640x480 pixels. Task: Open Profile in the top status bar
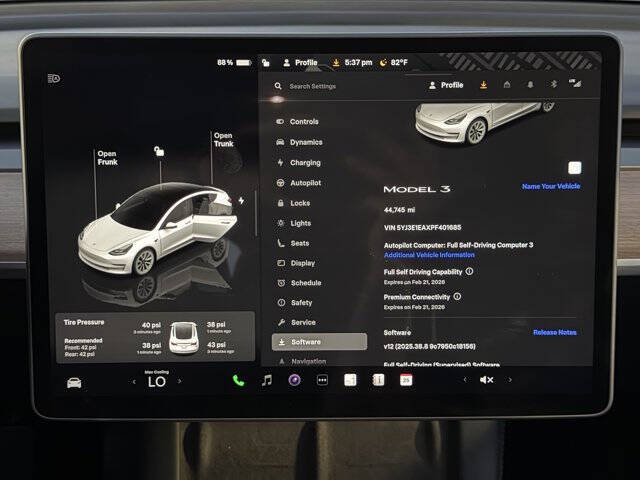coord(300,62)
